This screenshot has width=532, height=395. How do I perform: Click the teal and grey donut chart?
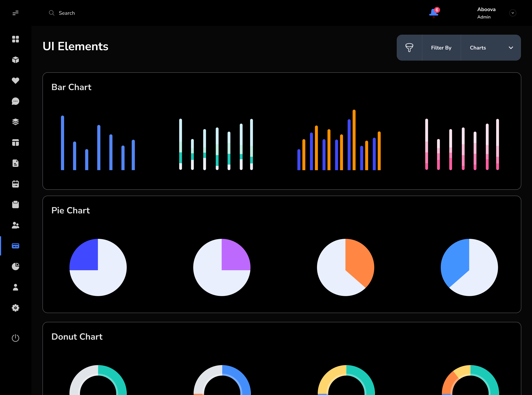tap(98, 380)
